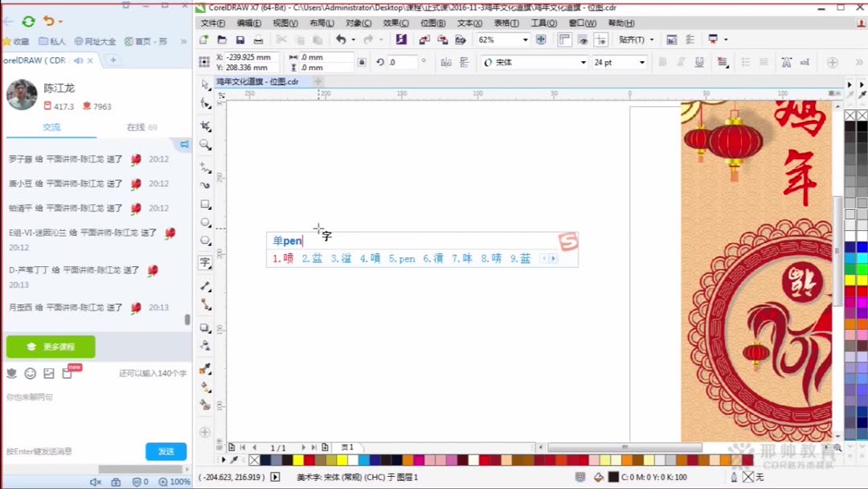This screenshot has width=868, height=489.
Task: Open the 位图 menu
Action: (x=432, y=23)
